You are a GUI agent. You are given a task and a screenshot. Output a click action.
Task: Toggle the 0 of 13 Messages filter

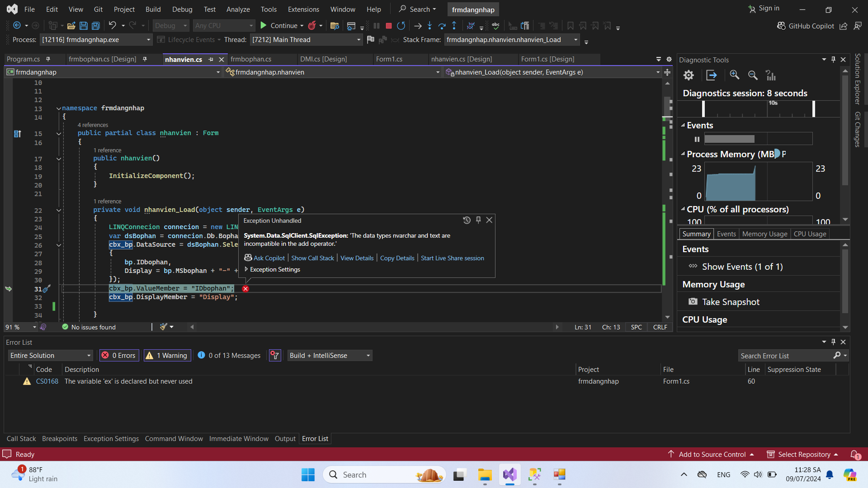pos(229,356)
